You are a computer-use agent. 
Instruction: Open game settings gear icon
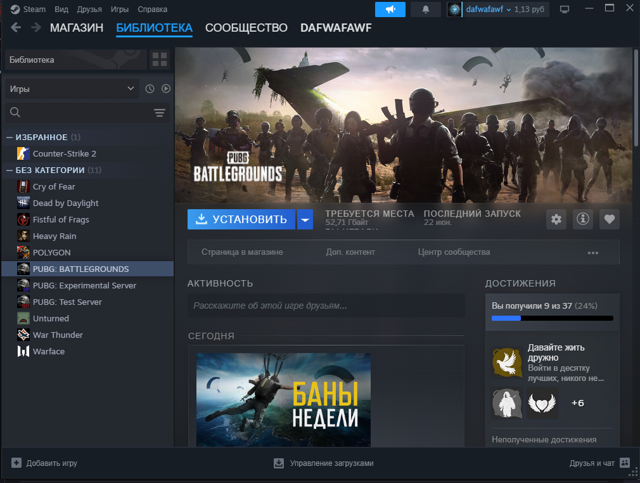(x=556, y=219)
